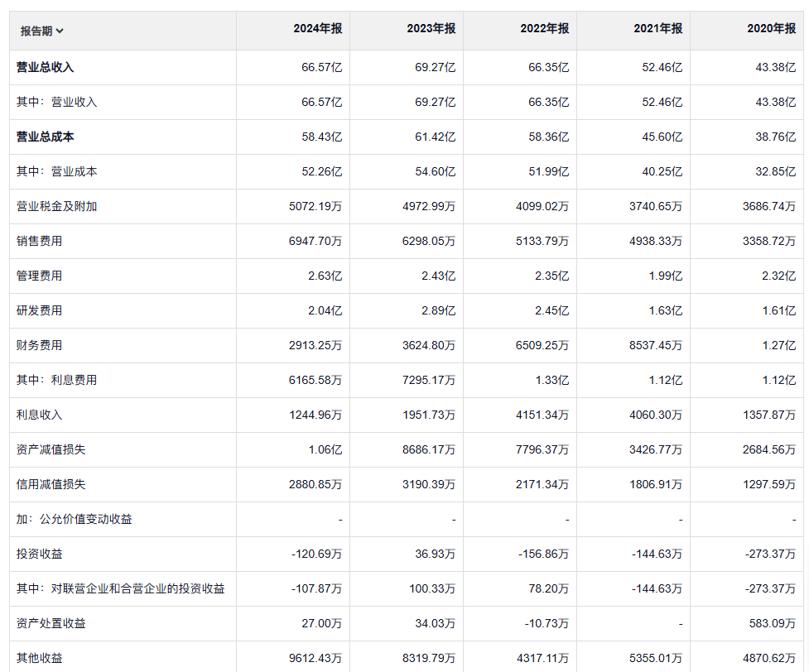Image resolution: width=809 pixels, height=672 pixels.
Task: Select the 营业总成本 row label
Action: (46, 137)
